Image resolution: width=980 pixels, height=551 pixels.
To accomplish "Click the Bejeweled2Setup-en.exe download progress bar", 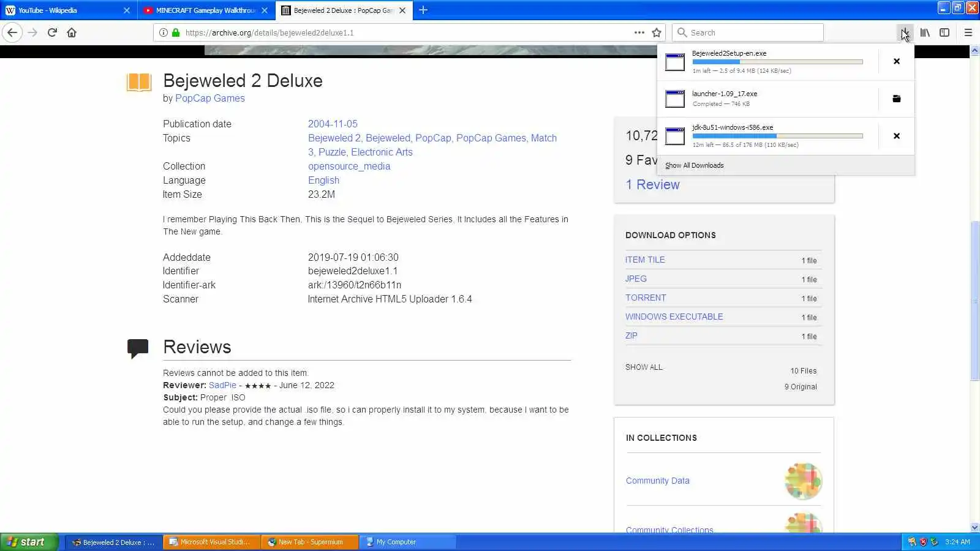I will point(777,62).
